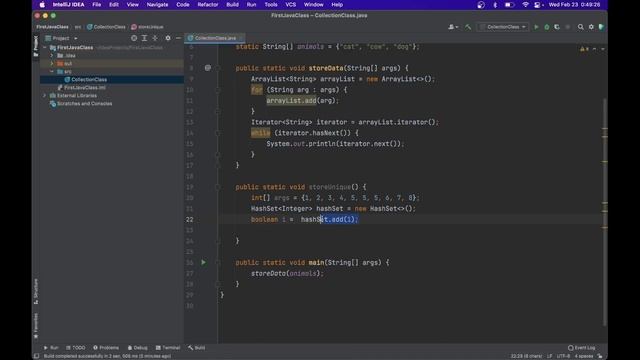Click the JetBrains Toolbox icon at toolbar end
640x360 pixels.
pos(601,27)
